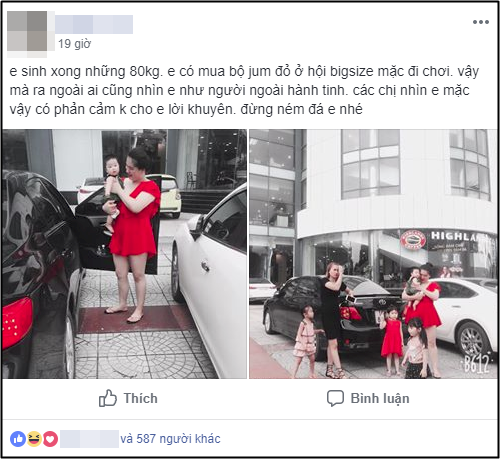
Task: Click the girl in red dress in right photo
Action: pyautogui.click(x=392, y=340)
